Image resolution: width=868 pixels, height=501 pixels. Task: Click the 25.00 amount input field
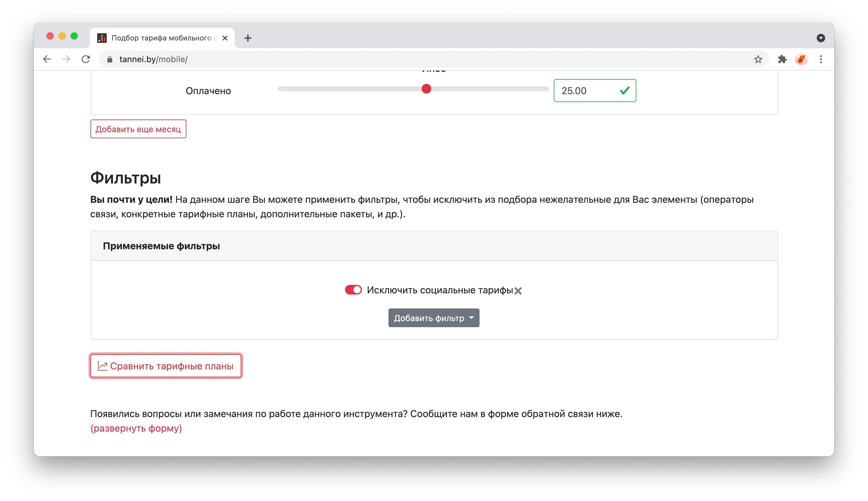pyautogui.click(x=595, y=91)
